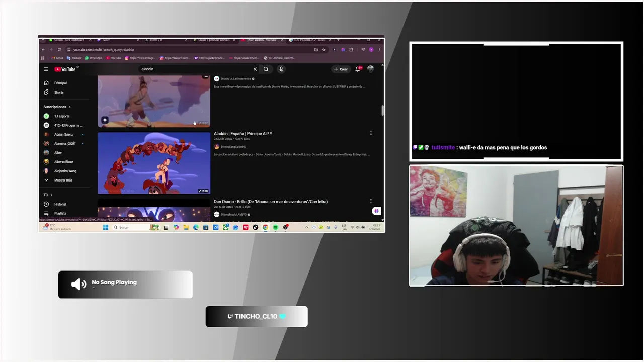Open the DisneyMusicLAVEVO channel link
The height and width of the screenshot is (362, 644).
click(x=234, y=215)
